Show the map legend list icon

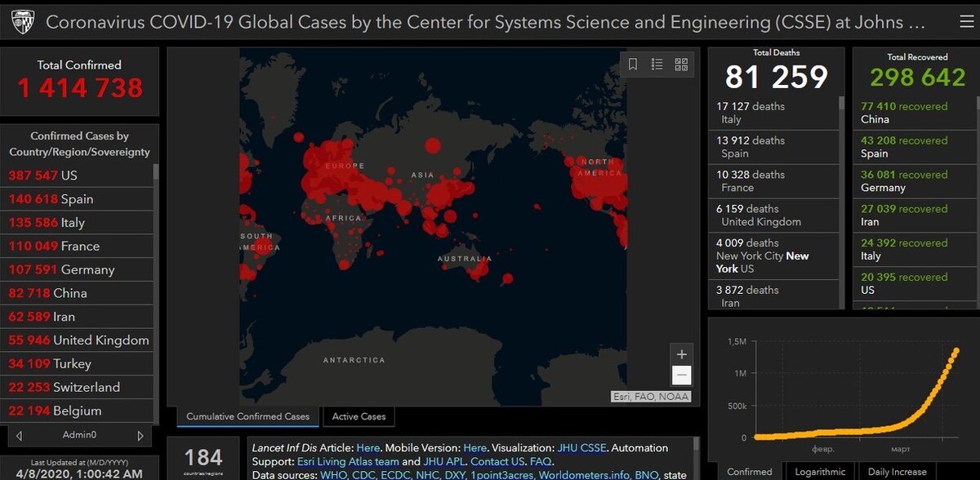657,64
